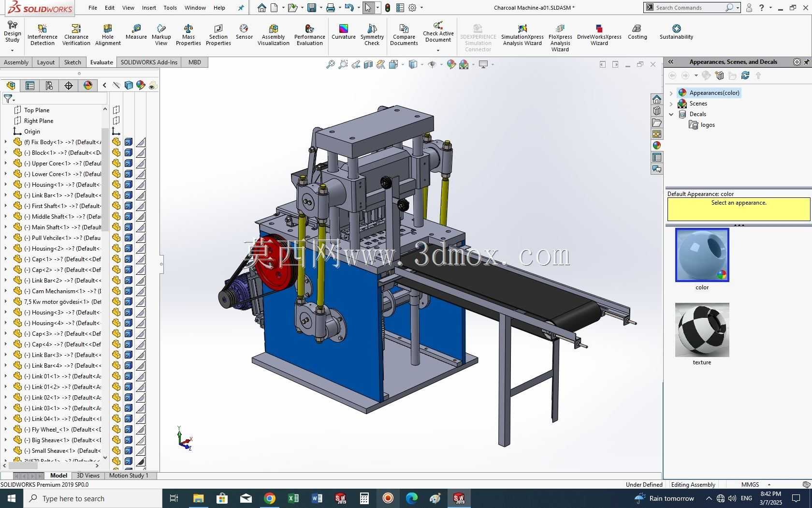Viewport: 812px width, 508px height.
Task: Run Symmetry Check
Action: pyautogui.click(x=372, y=35)
